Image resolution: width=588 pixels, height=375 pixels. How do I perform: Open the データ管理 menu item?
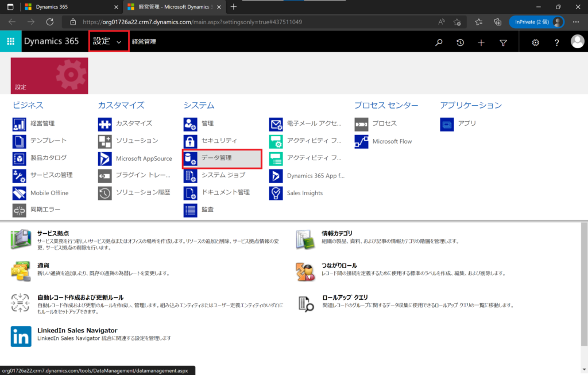point(222,158)
